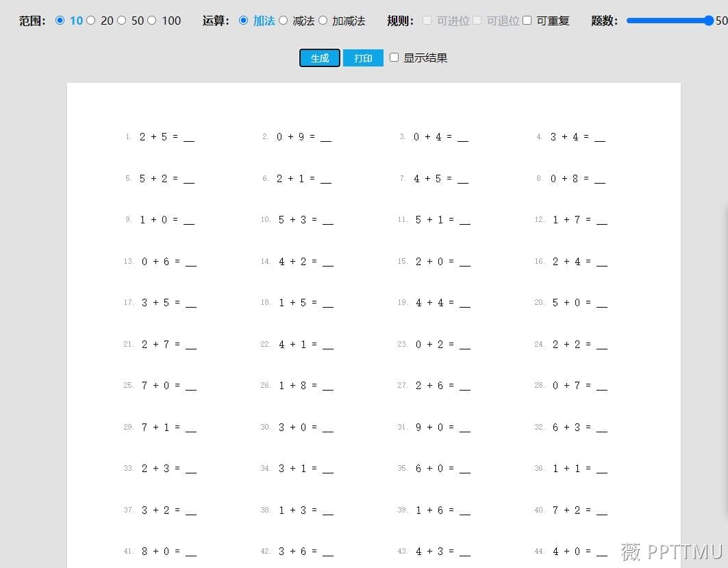Click problem 26 text 1 + 8
This screenshot has width=728, height=568.
[292, 386]
